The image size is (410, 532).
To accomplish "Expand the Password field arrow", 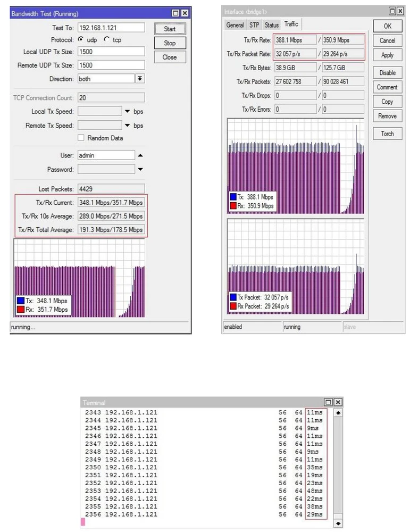I will [x=140, y=170].
